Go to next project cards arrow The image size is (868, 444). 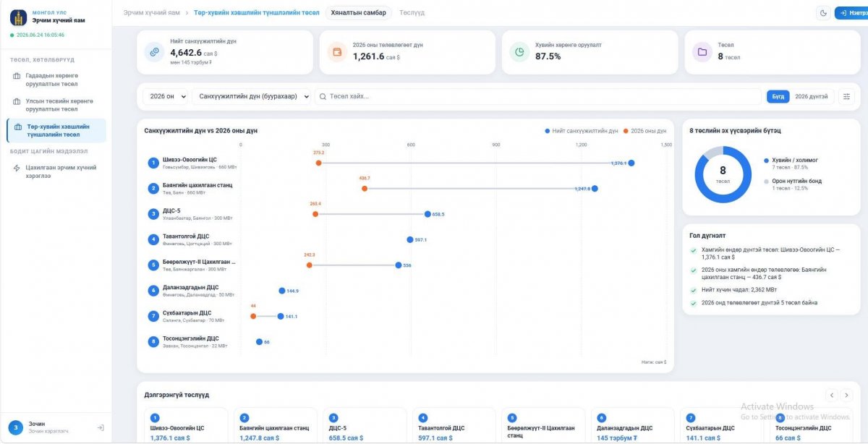847,395
